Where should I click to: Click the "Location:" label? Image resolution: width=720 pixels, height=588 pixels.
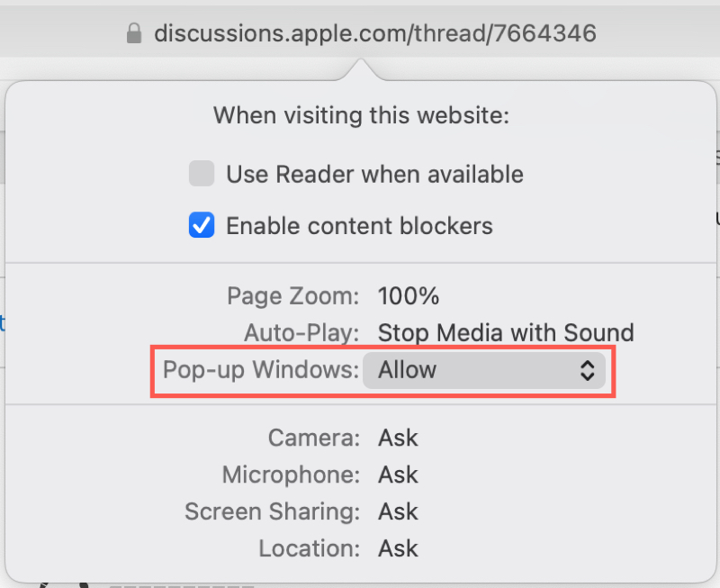pyautogui.click(x=310, y=548)
